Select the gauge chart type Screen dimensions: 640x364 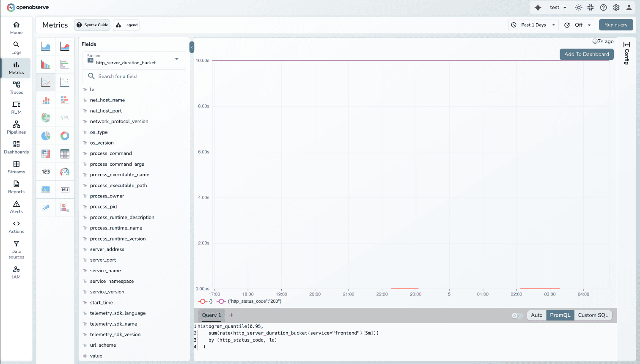click(65, 171)
